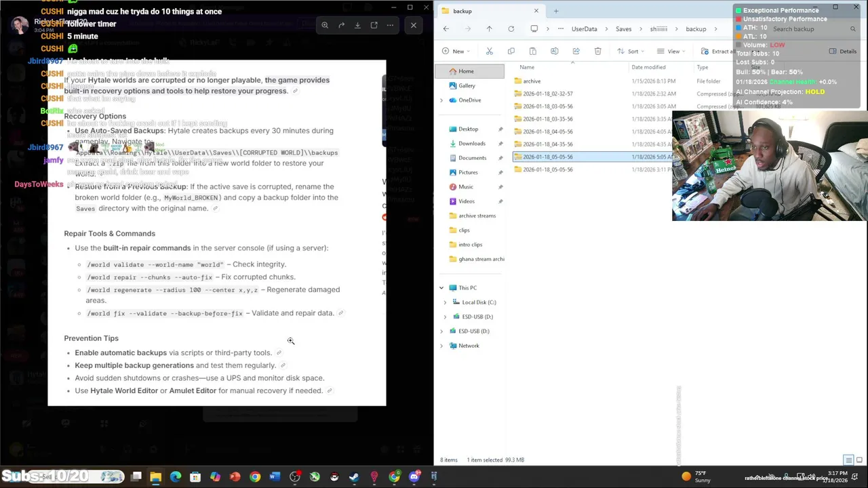Screen dimensions: 868x488
Task: Expand breadcrumb chevron after backup
Action: (x=715, y=29)
